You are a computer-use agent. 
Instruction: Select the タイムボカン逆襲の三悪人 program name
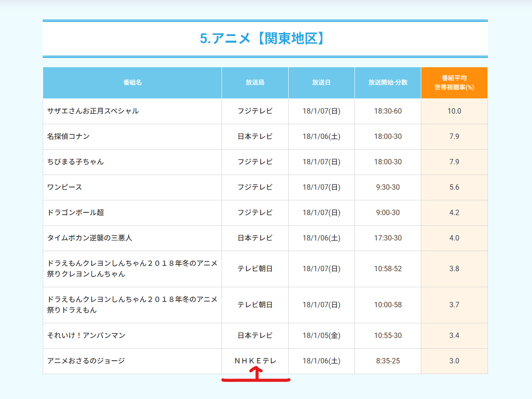pos(89,238)
